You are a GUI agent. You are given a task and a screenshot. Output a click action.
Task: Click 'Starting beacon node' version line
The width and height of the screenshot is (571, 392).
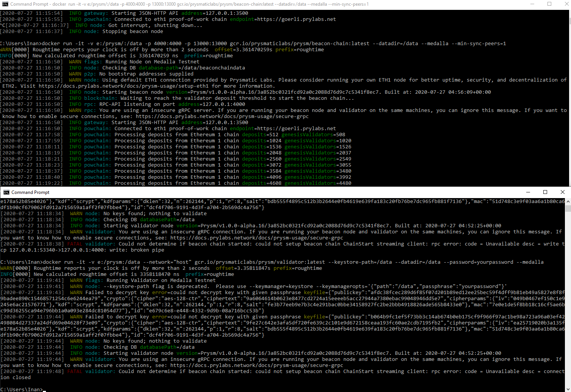click(245, 92)
